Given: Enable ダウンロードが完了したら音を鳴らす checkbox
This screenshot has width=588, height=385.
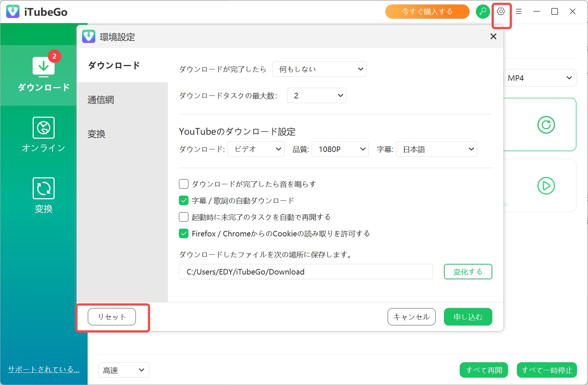Looking at the screenshot, I should click(184, 184).
